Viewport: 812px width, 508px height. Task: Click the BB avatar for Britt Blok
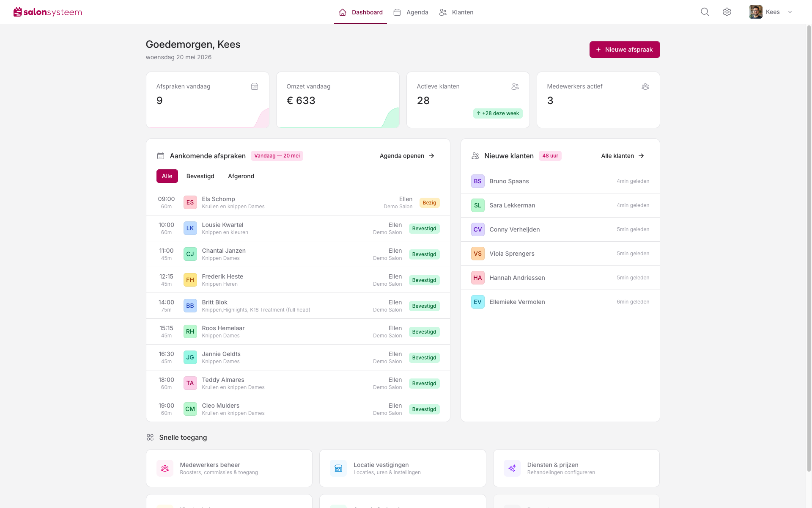click(190, 306)
